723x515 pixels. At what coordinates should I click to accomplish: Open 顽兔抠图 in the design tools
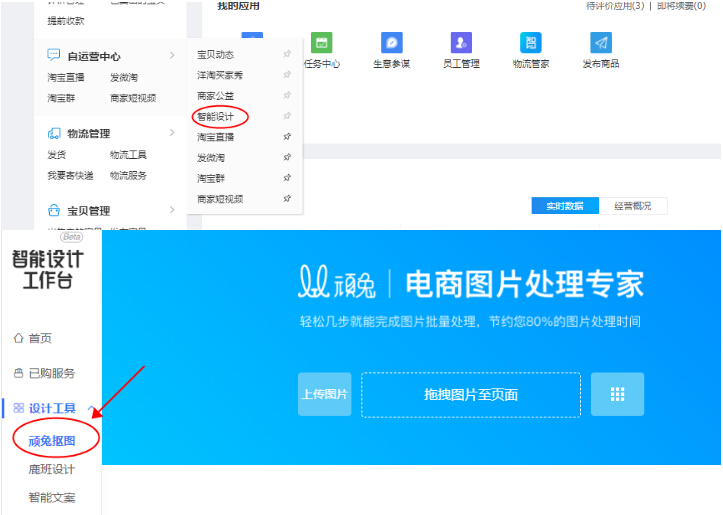pyautogui.click(x=52, y=440)
